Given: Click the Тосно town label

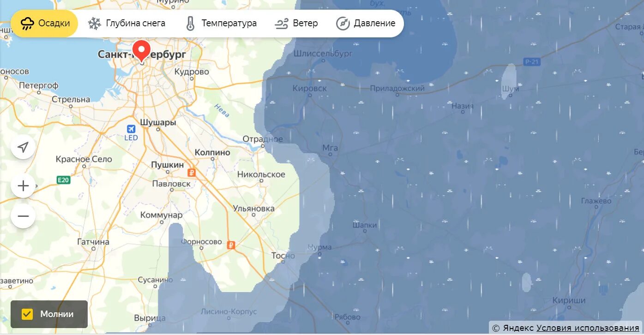Looking at the screenshot, I should tap(283, 256).
